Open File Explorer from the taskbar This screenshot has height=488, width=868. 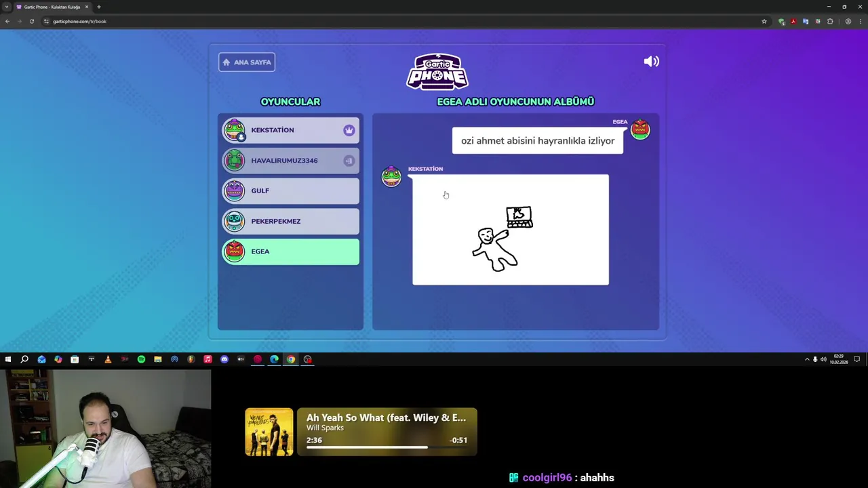click(157, 359)
